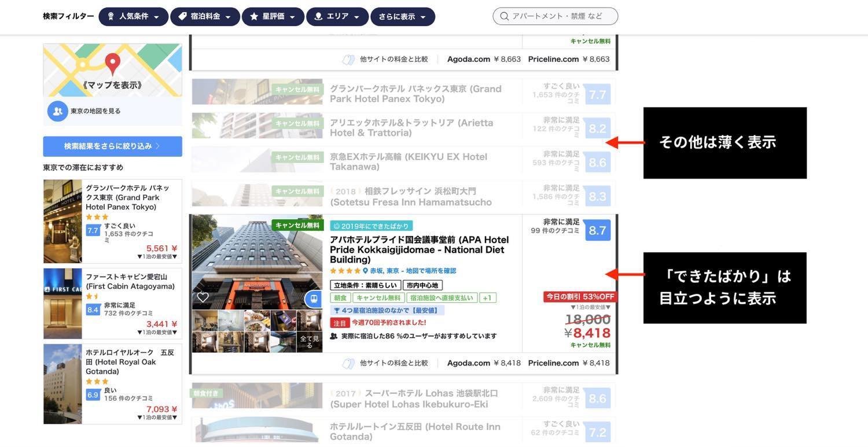Click the 2019年にできたばかり badge
Viewport: 868px width, 447px height.
[371, 226]
